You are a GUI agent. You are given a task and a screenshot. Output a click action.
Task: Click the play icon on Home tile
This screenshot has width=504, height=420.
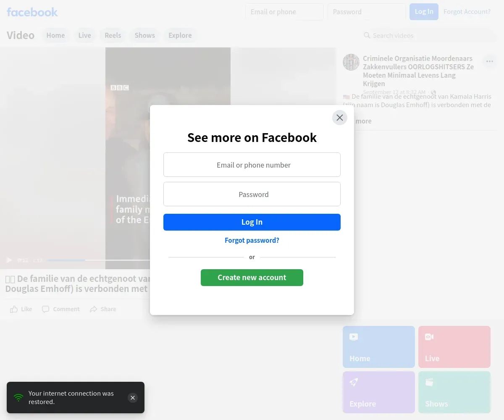point(354,337)
